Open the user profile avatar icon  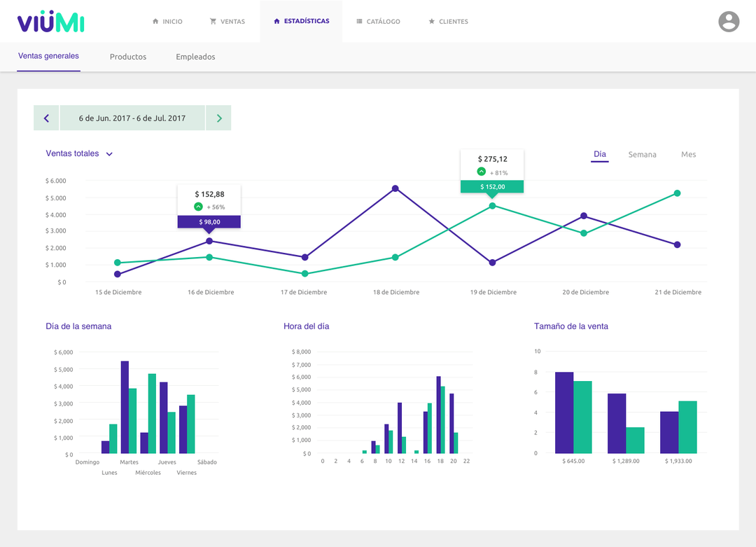(729, 22)
